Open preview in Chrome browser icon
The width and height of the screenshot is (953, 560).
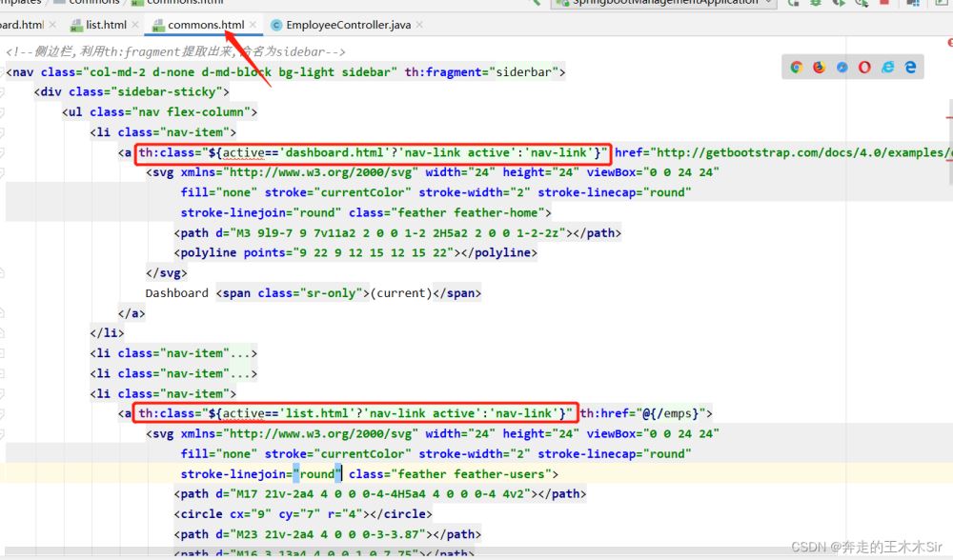click(797, 67)
